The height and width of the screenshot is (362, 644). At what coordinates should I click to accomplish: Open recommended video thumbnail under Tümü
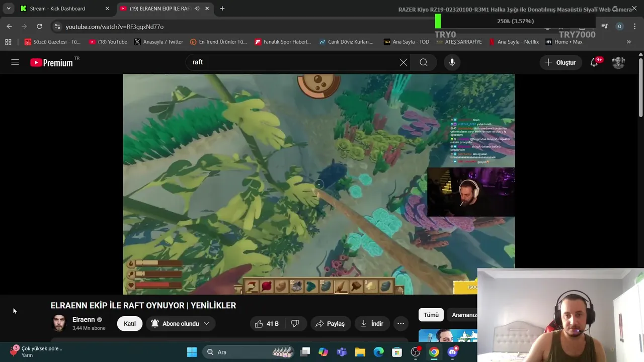tap(448, 335)
